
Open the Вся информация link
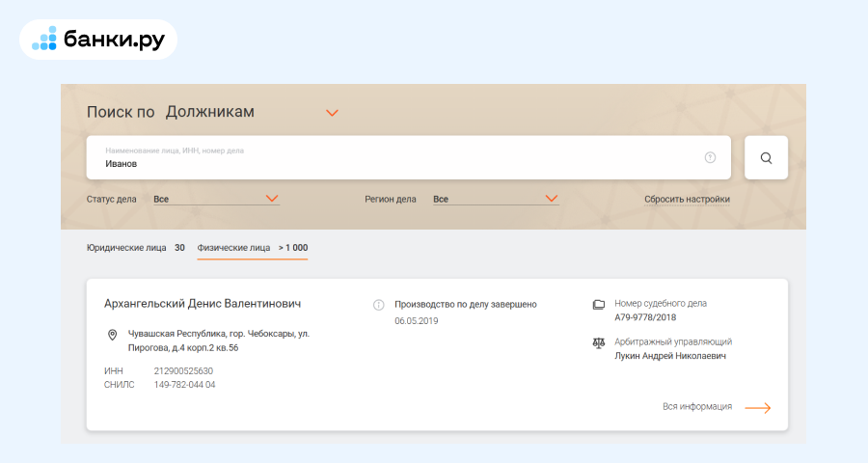click(696, 407)
